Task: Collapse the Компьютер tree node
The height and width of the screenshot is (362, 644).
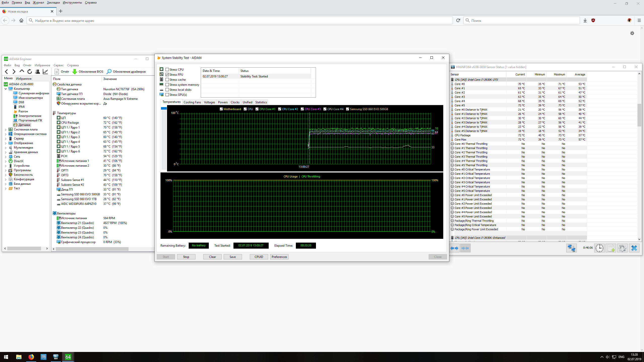Action: click(6, 89)
